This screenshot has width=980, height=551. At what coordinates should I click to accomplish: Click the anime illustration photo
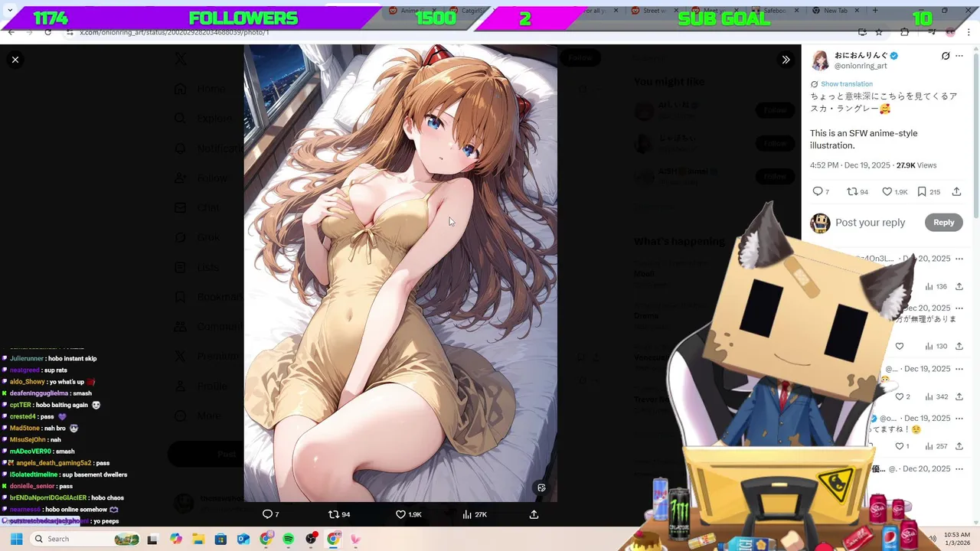pos(400,273)
